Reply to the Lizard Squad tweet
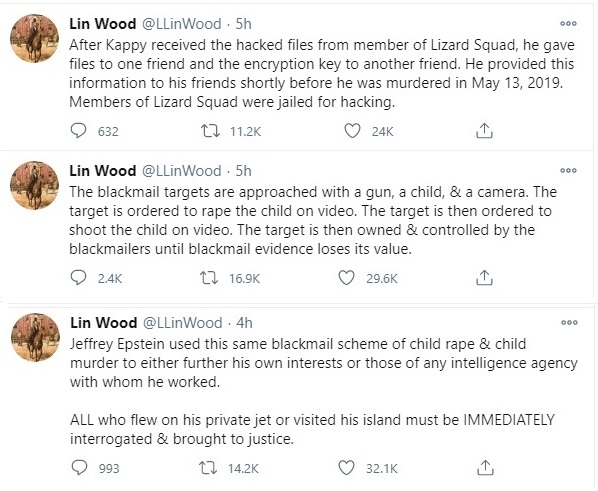Image resolution: width=598 pixels, height=491 pixels. click(79, 131)
